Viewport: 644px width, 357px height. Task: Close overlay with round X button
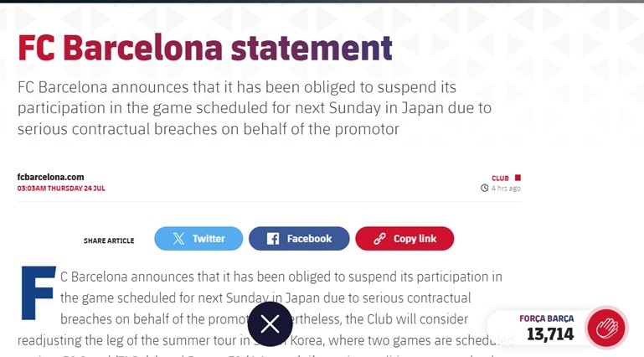coord(270,324)
